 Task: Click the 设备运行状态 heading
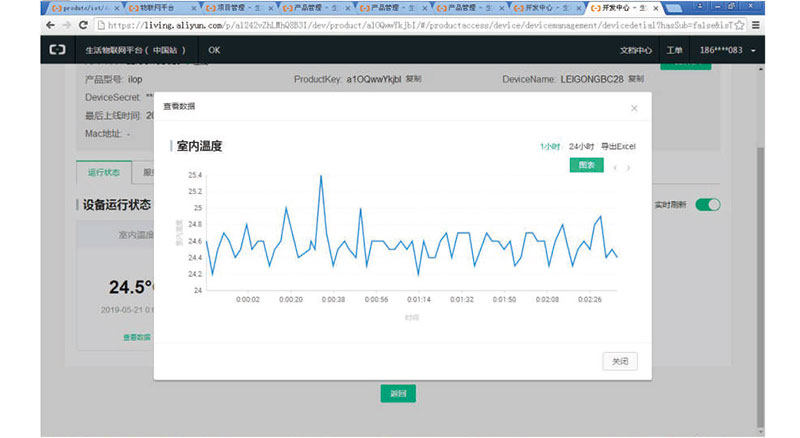117,205
